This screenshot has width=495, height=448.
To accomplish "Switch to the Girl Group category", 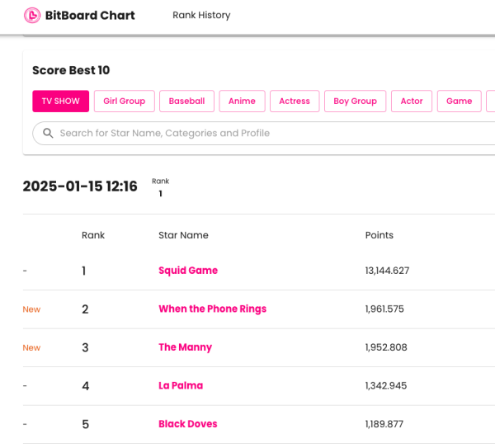I will point(124,101).
